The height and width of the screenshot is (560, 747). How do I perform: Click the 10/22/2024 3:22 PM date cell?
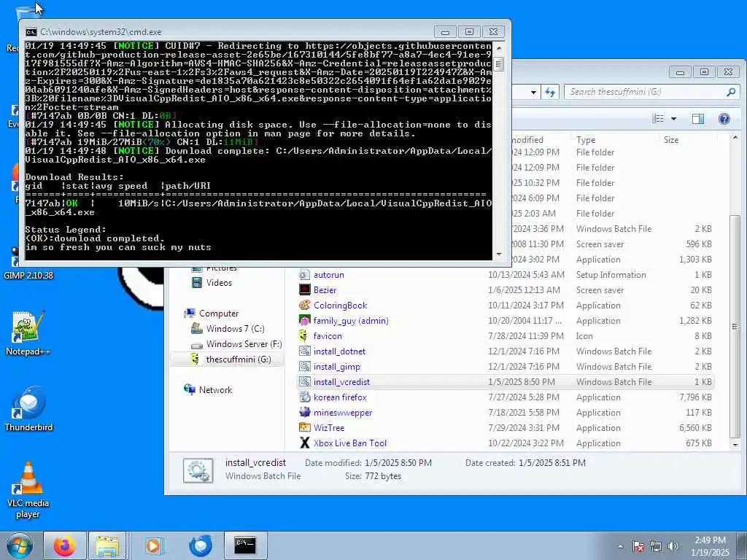pos(526,443)
